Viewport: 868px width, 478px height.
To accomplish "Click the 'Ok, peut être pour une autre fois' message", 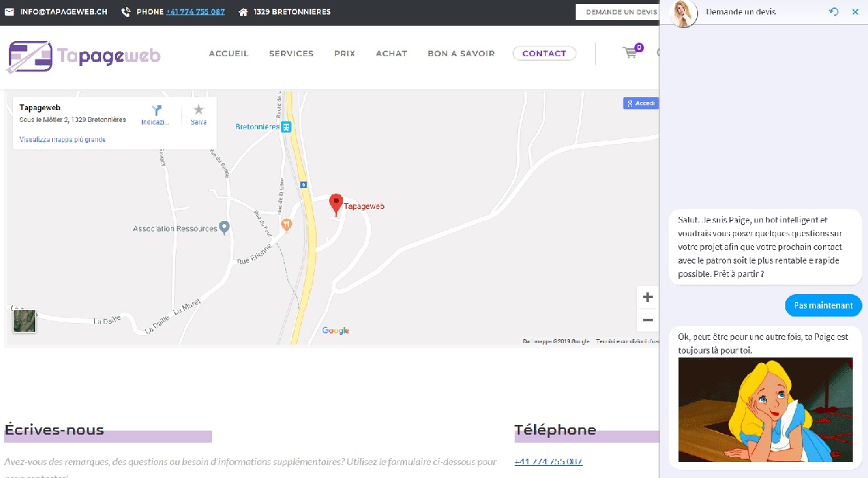I will click(763, 343).
